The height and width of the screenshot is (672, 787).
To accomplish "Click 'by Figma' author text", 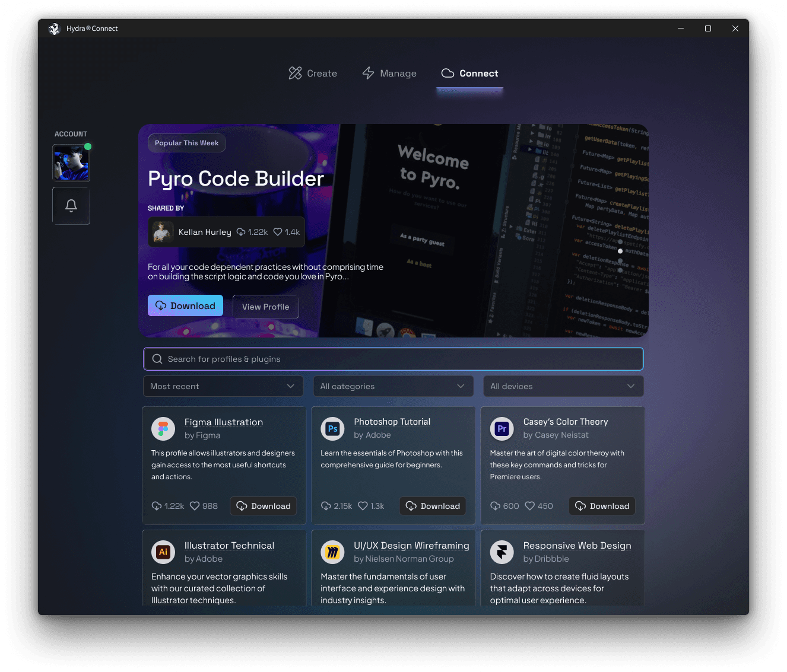I will pyautogui.click(x=202, y=435).
